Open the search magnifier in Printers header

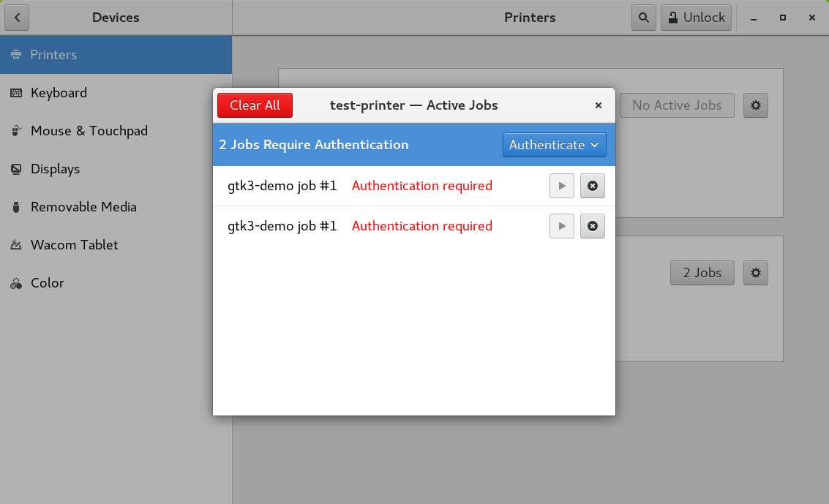pos(643,18)
